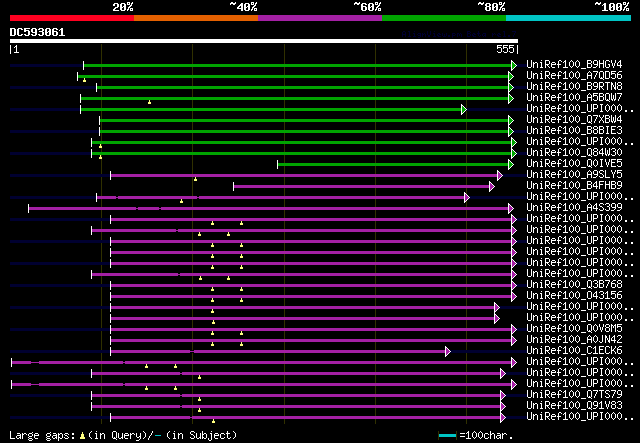The width and height of the screenshot is (640, 443).
Task: Click the green arrowhead of hit B9HGV4
Action: point(513,65)
